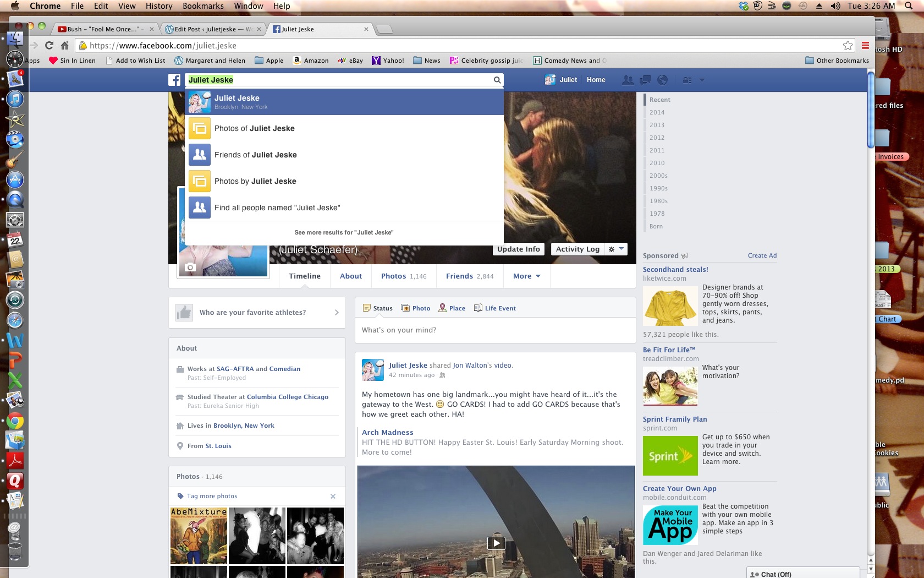Screen dimensions: 924x578
Task: Select Find all people named Juliet Jeske
Action: tap(344, 208)
